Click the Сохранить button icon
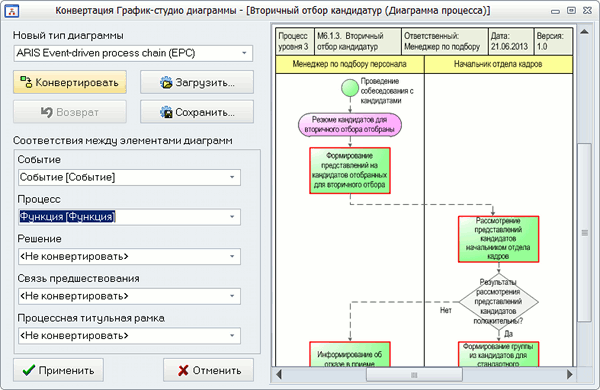Screen dimensions: 600x390 [x=166, y=112]
